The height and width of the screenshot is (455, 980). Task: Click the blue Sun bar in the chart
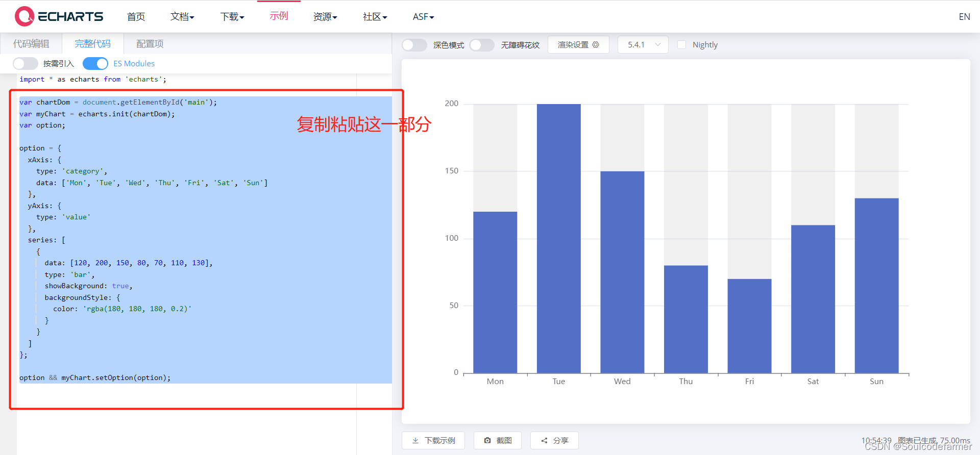[x=876, y=286]
